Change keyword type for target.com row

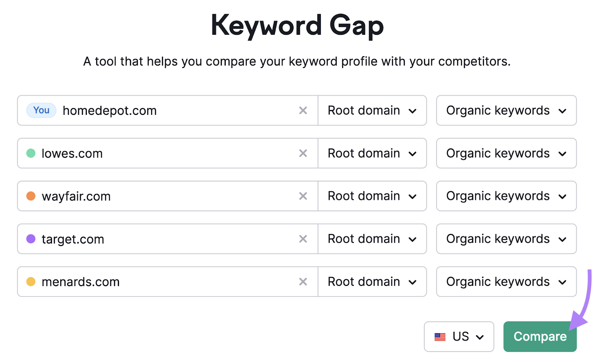coord(506,239)
